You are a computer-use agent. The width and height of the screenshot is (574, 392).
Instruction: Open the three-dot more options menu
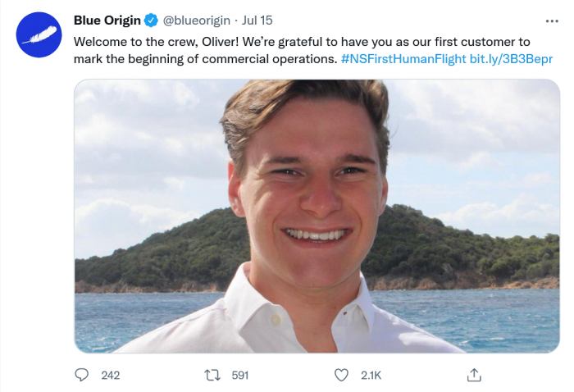tap(552, 20)
